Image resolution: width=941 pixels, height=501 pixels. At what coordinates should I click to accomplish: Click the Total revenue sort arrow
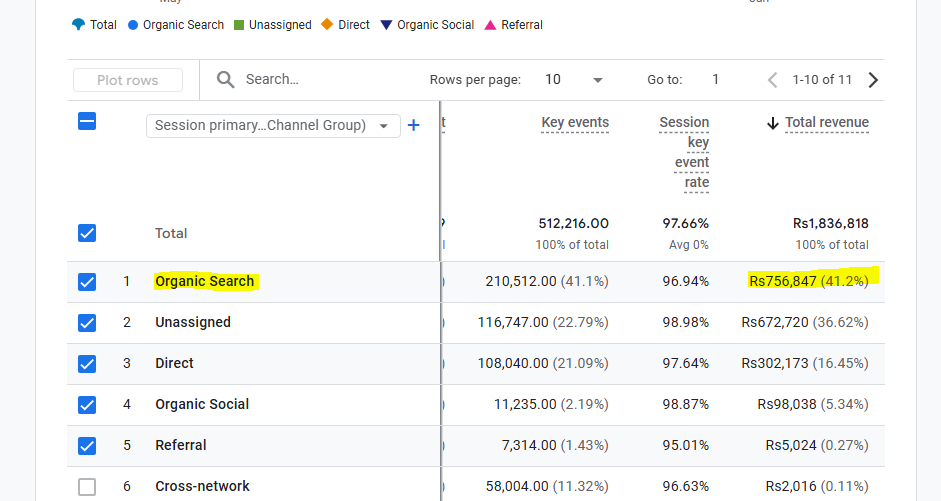(x=773, y=123)
